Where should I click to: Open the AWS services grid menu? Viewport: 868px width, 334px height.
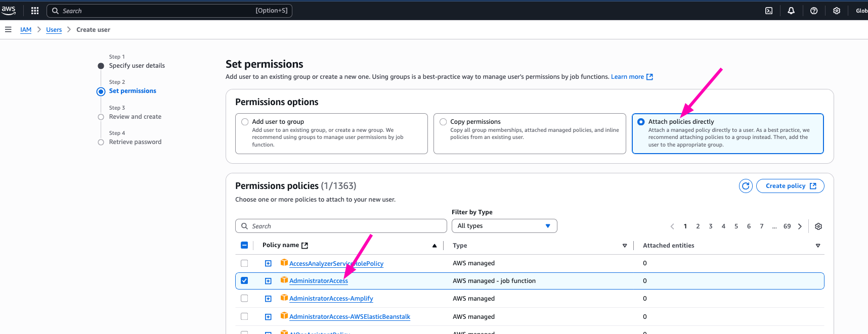(x=35, y=11)
